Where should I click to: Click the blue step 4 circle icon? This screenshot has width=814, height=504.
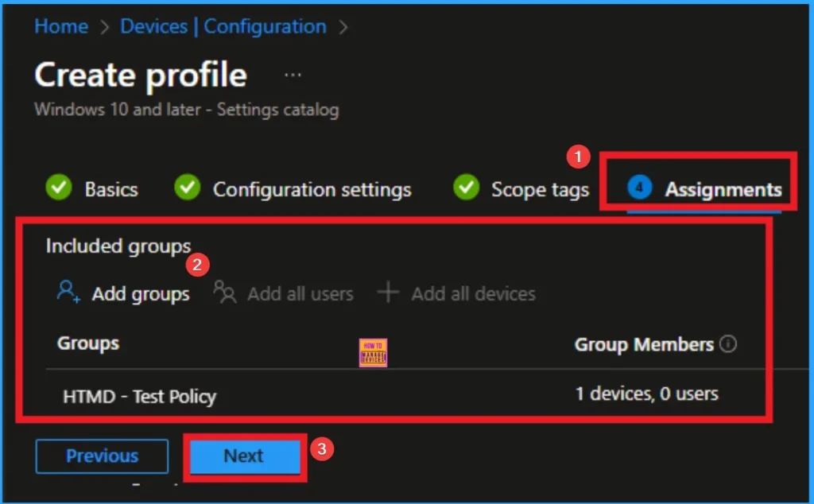639,188
